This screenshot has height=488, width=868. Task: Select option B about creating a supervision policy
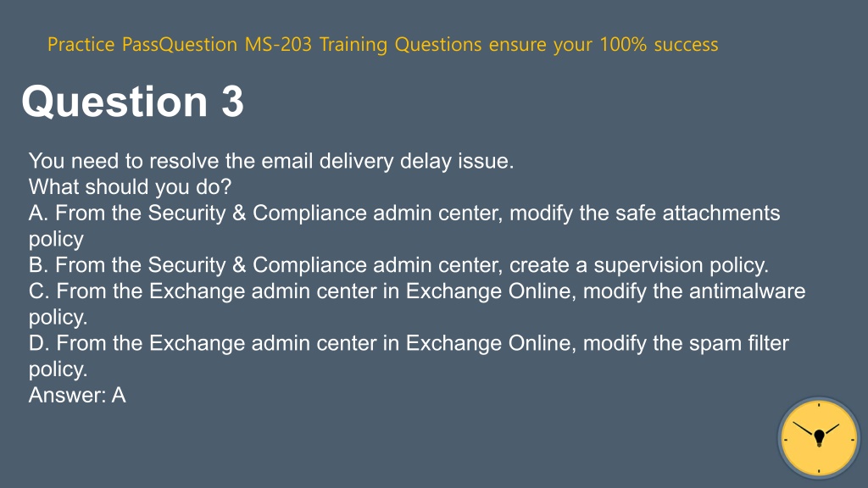(398, 265)
